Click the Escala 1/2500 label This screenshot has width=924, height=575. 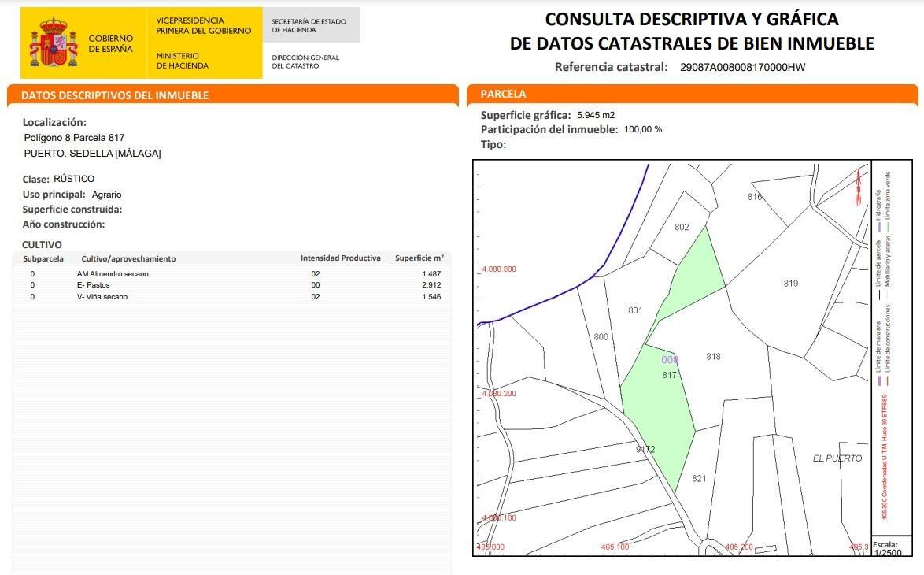887,547
